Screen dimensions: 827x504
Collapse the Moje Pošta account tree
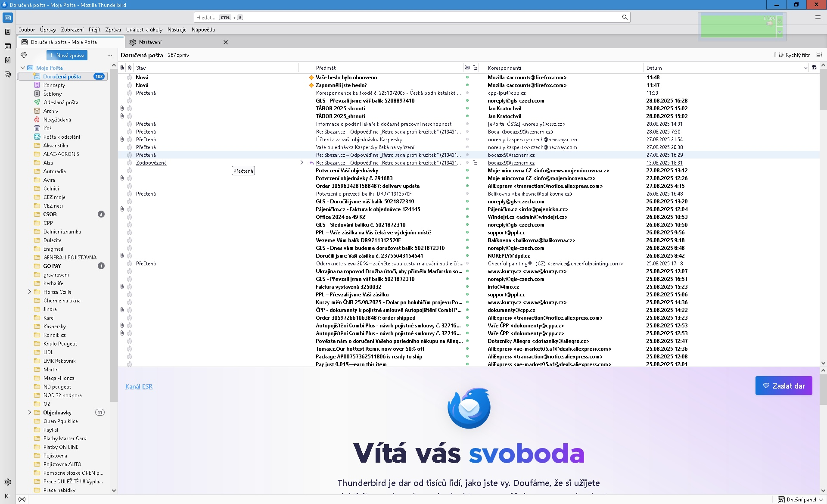tap(23, 68)
